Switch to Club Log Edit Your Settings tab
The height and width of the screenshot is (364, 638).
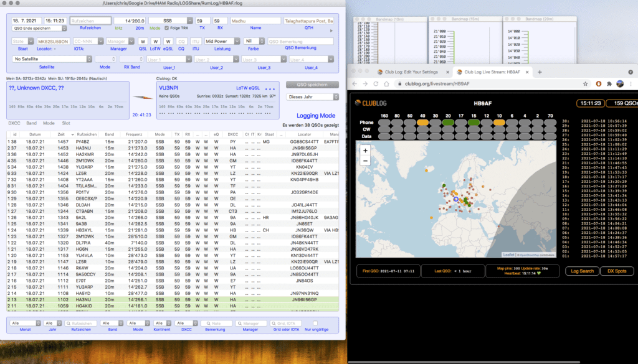(x=411, y=72)
